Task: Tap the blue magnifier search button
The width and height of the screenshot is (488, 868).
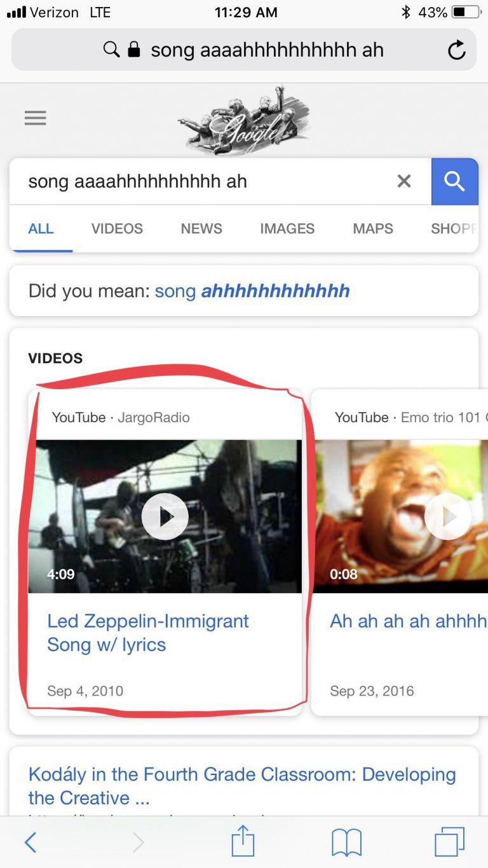Action: tap(454, 181)
